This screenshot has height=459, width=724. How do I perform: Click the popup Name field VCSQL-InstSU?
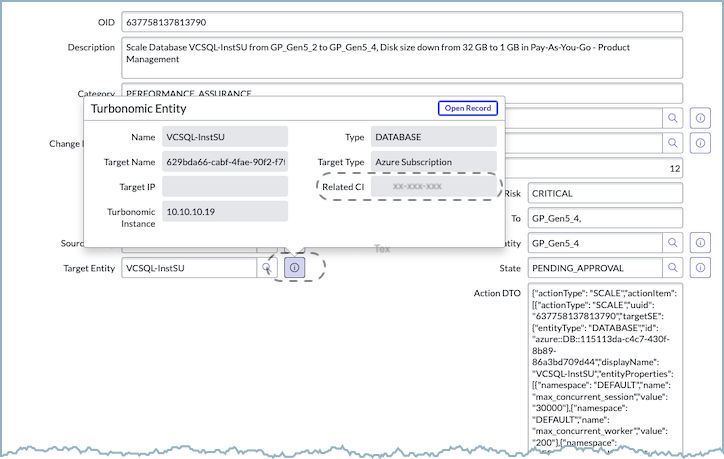coord(225,137)
